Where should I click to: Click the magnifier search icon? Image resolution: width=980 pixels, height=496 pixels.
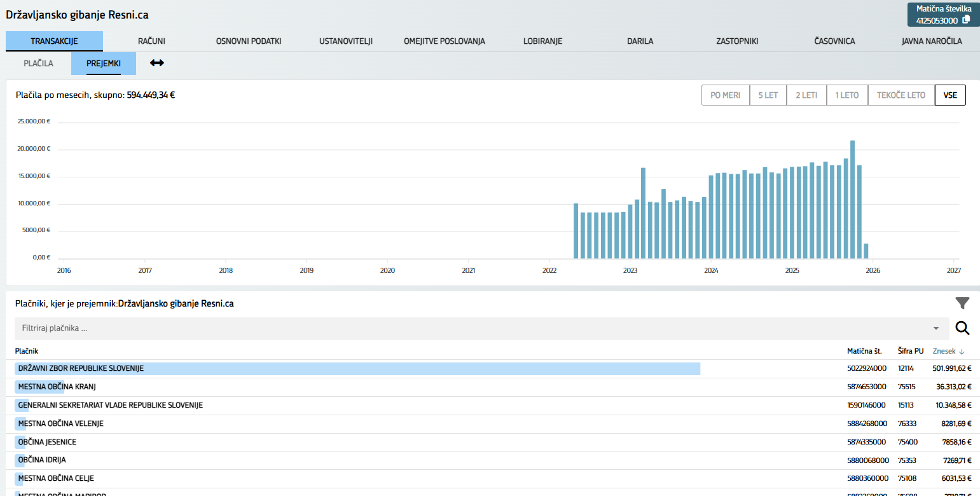pyautogui.click(x=962, y=328)
